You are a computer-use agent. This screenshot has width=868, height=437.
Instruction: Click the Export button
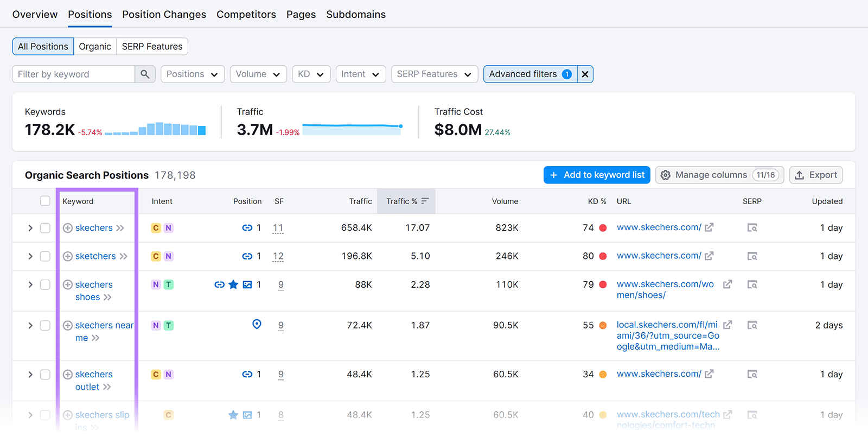coord(815,175)
